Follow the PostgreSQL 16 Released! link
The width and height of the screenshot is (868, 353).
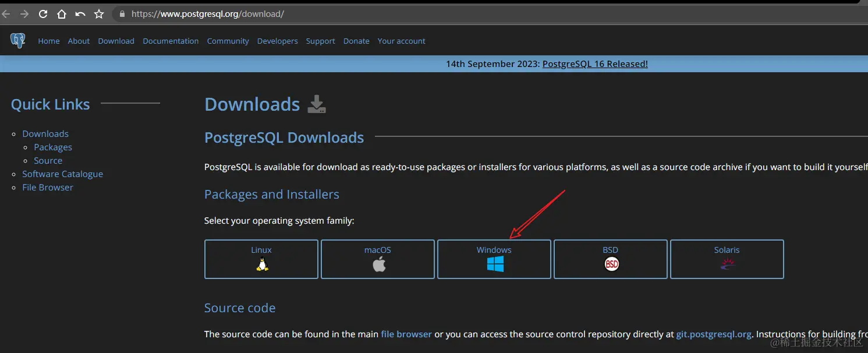click(595, 64)
